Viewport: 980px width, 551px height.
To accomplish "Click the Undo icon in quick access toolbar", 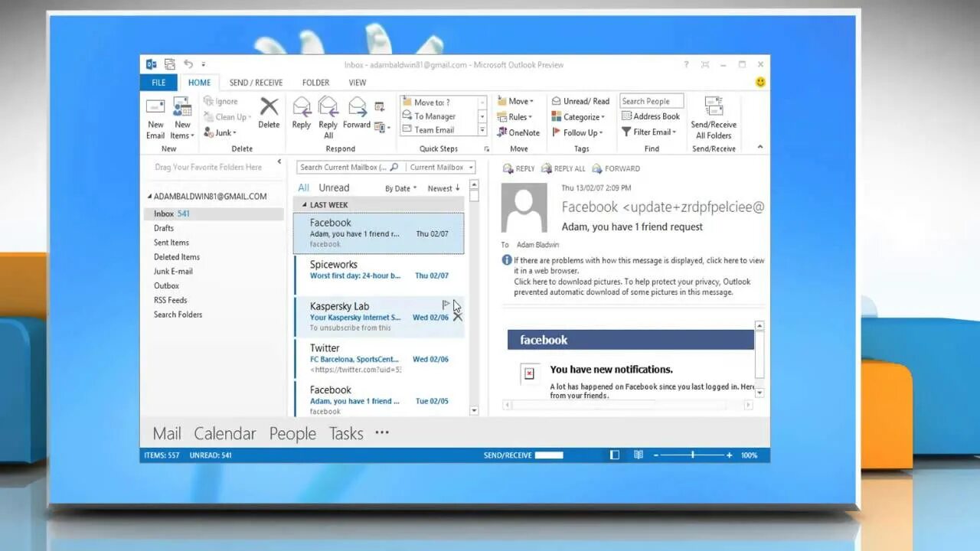I will pyautogui.click(x=188, y=65).
